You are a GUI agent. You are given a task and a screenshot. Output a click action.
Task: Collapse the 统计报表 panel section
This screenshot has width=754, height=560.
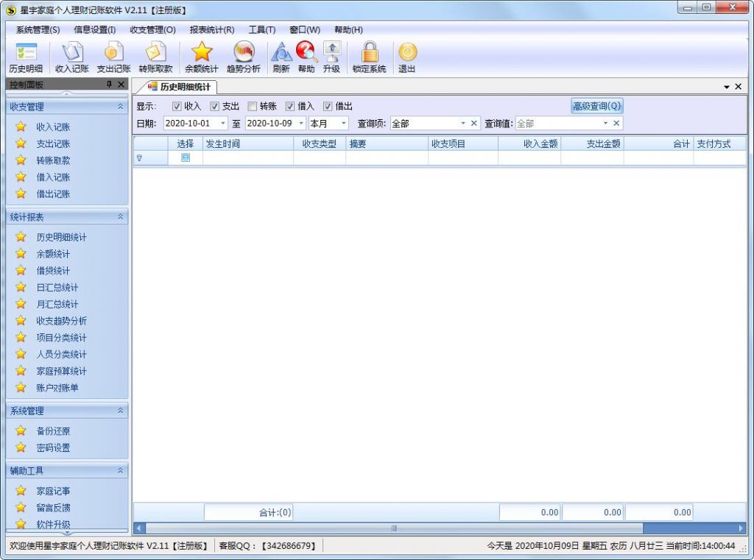pos(120,217)
